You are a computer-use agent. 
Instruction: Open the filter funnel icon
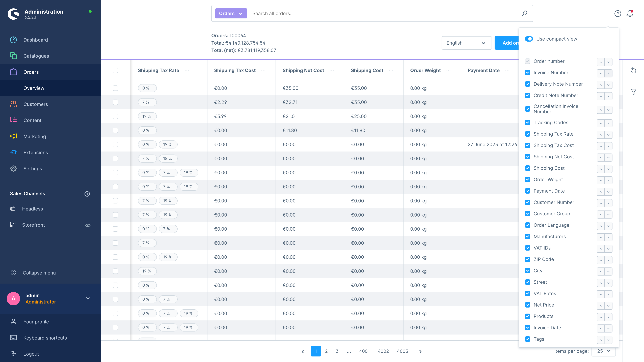tap(633, 92)
